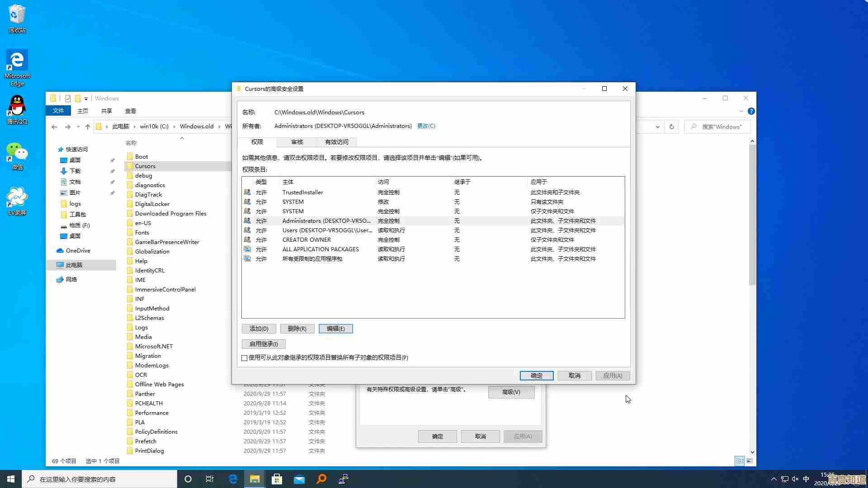
Task: Switch to the 有效访问 tab
Action: pyautogui.click(x=336, y=142)
